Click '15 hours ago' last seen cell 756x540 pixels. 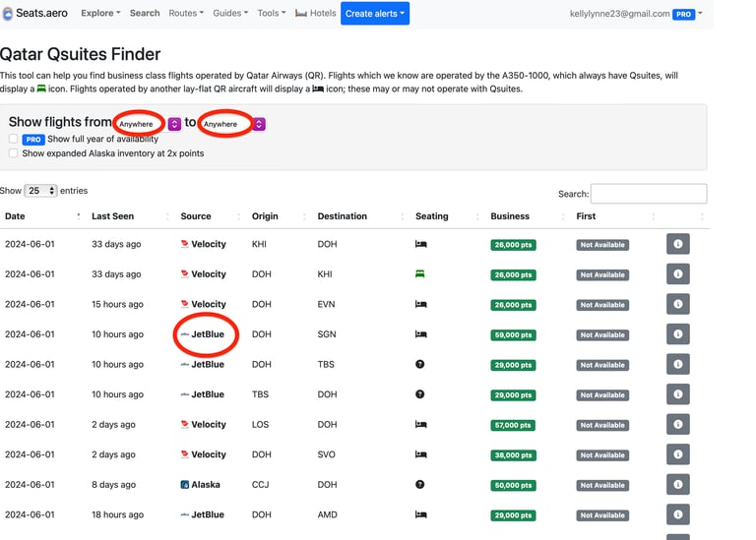118,304
